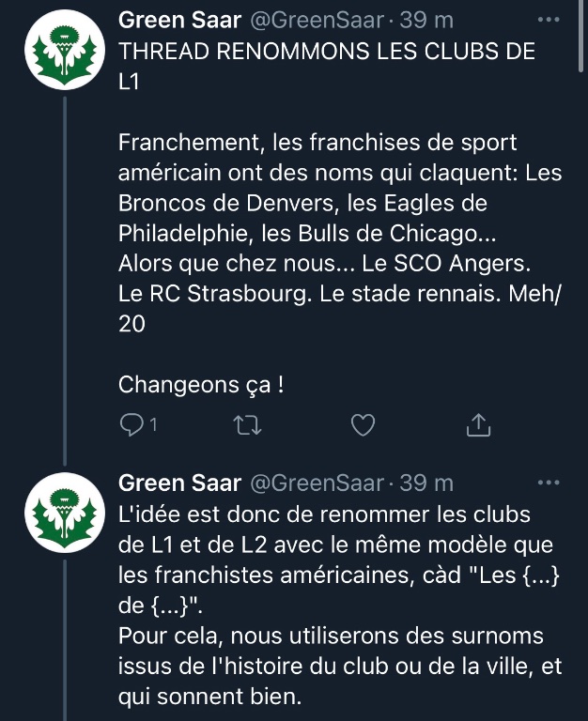
Task: Click the scrollbar at the right edge
Action: (581, 36)
